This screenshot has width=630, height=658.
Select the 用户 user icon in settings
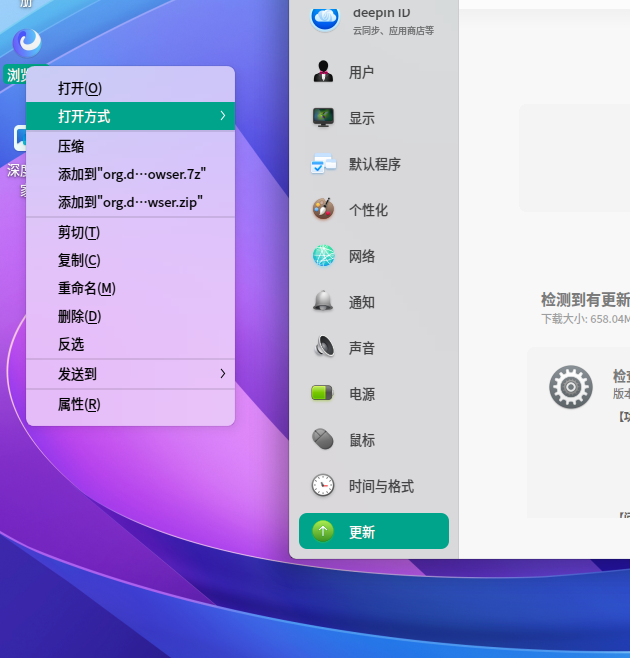point(323,72)
